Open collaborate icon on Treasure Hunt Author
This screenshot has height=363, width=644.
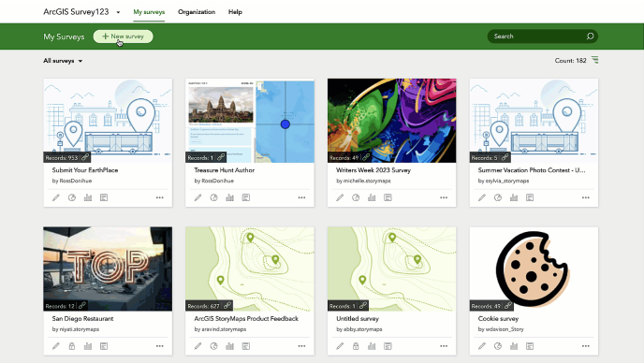pyautogui.click(x=214, y=197)
